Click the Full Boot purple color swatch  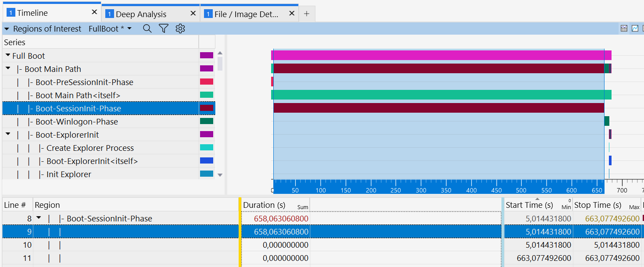[207, 55]
